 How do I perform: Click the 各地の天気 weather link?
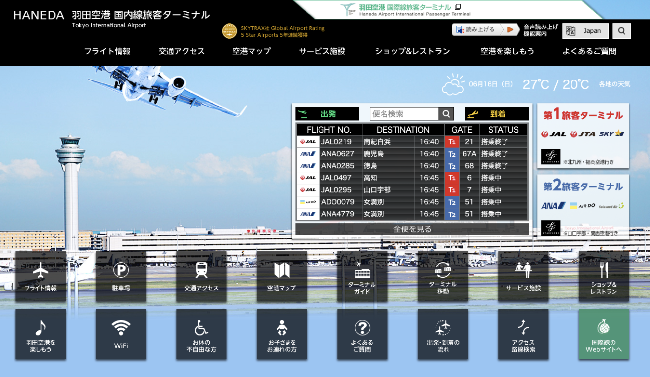pyautogui.click(x=614, y=84)
